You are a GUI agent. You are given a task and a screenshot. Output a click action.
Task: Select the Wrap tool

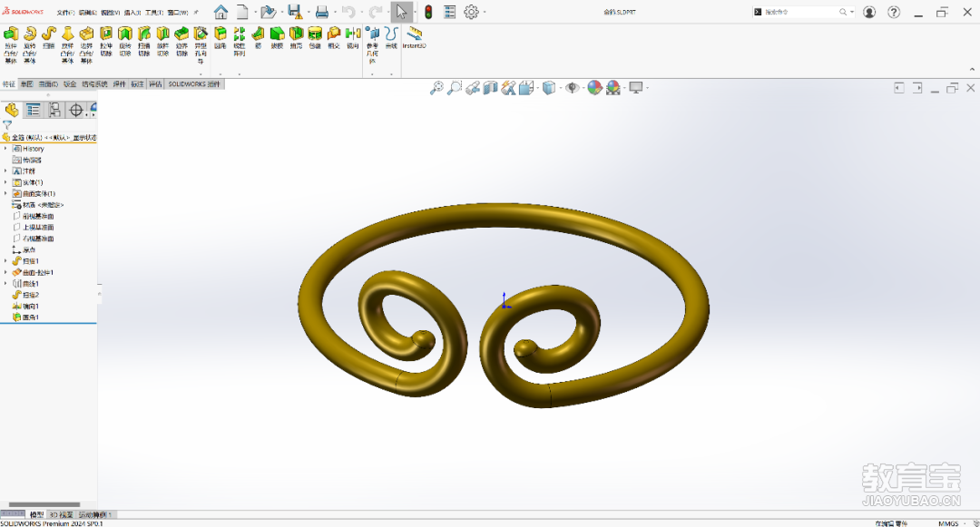(x=315, y=37)
